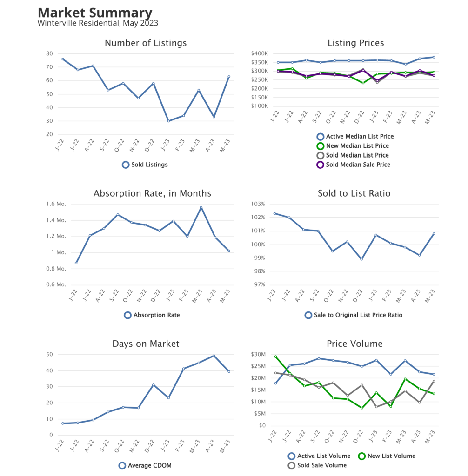Viewport: 468px width, 476px height.
Task: Click the Number of Listings chart title
Action: tap(146, 43)
